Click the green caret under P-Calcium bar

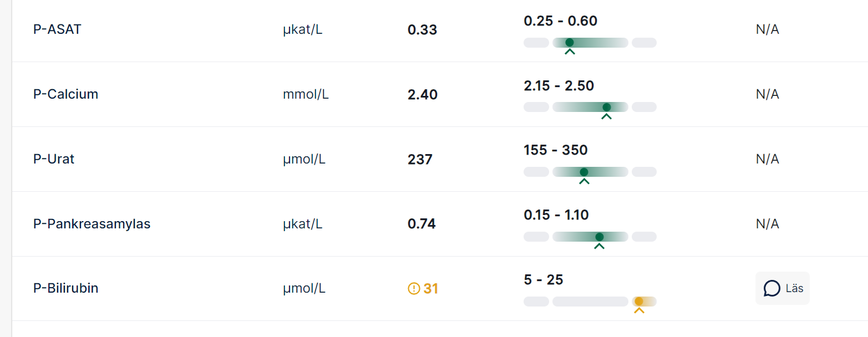[x=607, y=116]
